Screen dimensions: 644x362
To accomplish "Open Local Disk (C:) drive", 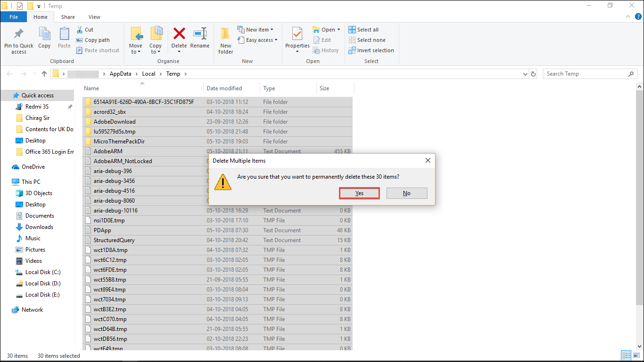I will click(x=43, y=272).
